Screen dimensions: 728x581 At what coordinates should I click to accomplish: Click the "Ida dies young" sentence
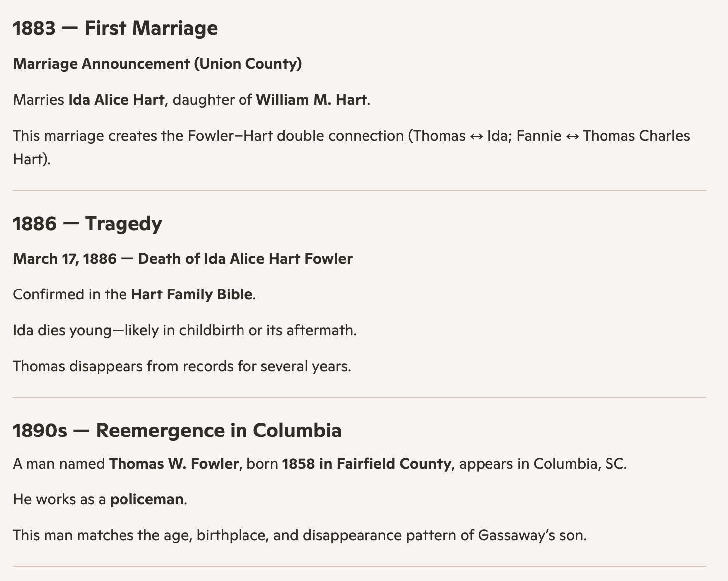coord(185,330)
